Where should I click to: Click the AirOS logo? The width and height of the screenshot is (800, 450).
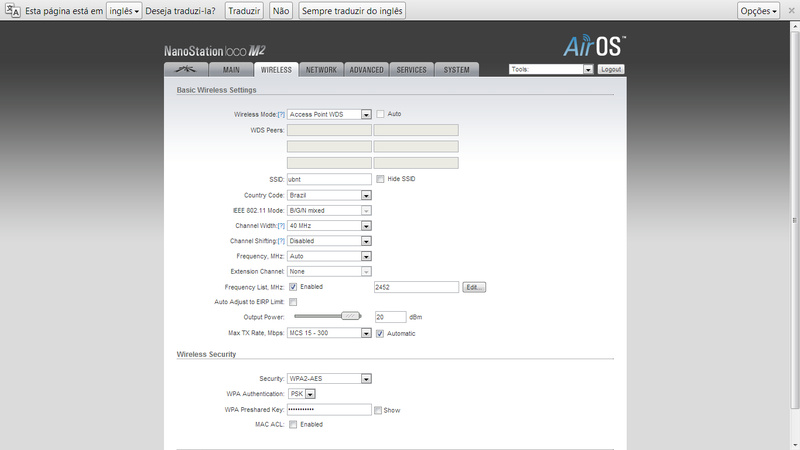594,46
